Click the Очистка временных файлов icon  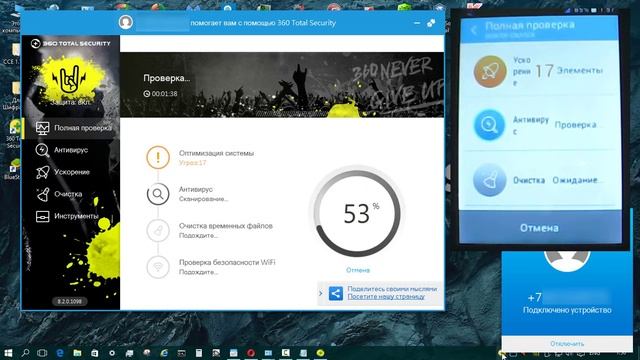pos(158,231)
